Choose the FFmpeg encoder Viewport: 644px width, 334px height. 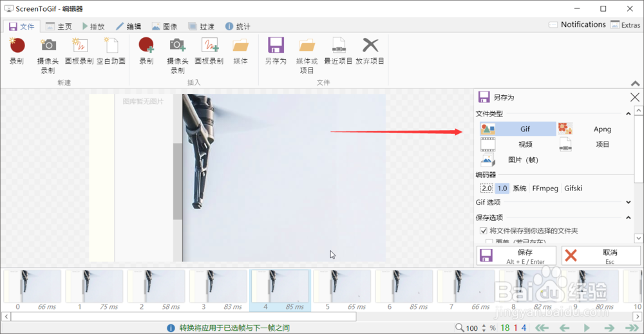[545, 189]
